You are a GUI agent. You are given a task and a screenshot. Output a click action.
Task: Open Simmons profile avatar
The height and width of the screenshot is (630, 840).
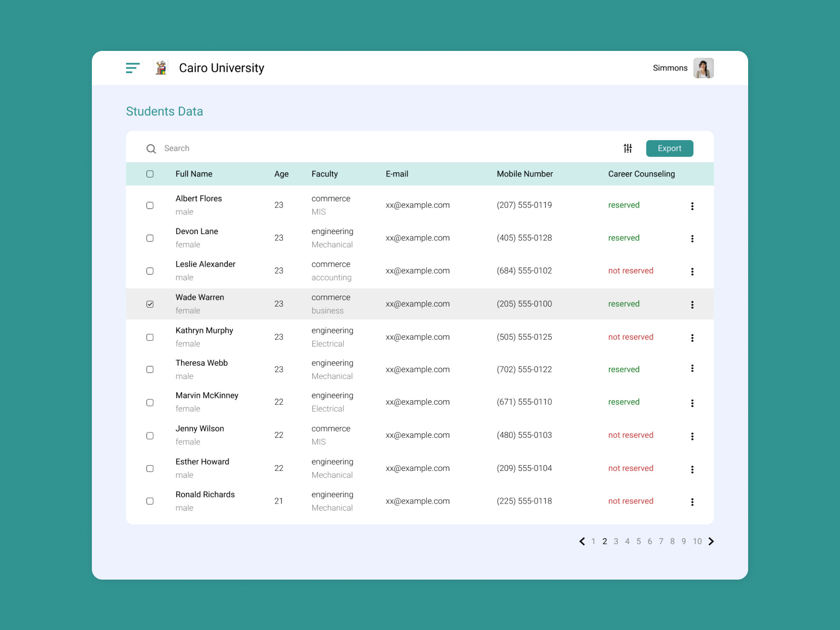click(x=703, y=68)
